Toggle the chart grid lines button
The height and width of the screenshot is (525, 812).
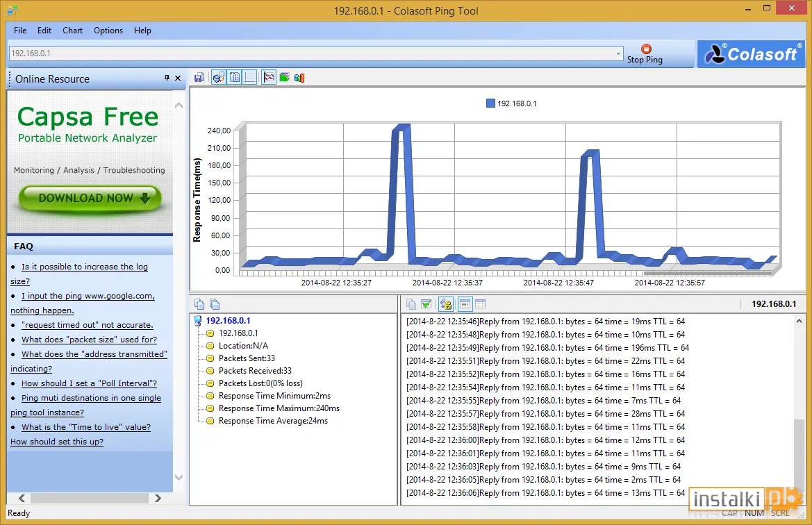(250, 78)
